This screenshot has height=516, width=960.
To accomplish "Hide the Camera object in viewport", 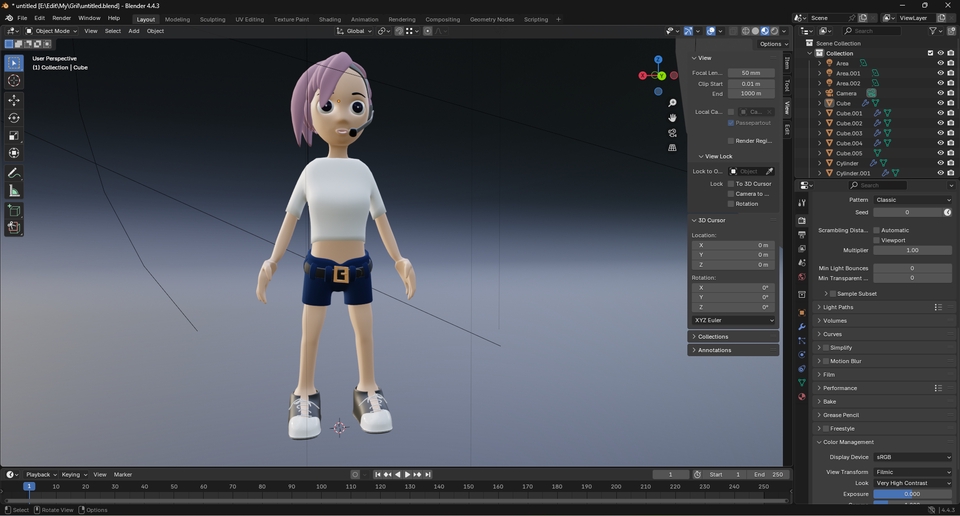I will 940,93.
